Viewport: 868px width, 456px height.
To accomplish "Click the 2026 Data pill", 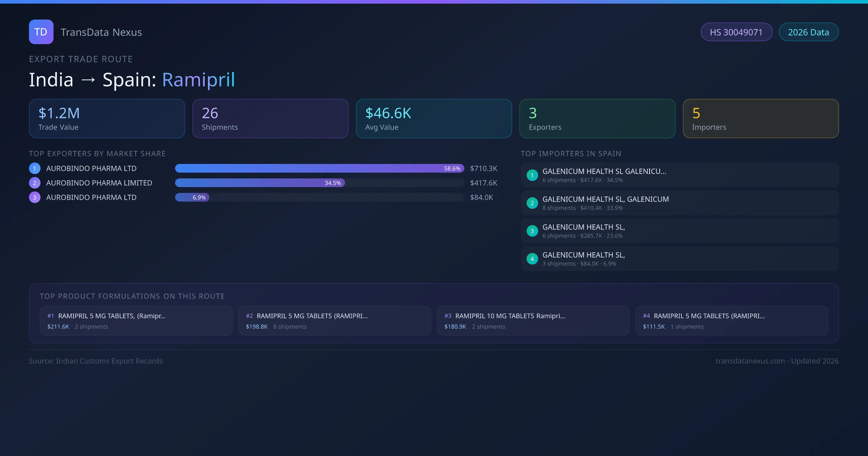I will pyautogui.click(x=808, y=32).
